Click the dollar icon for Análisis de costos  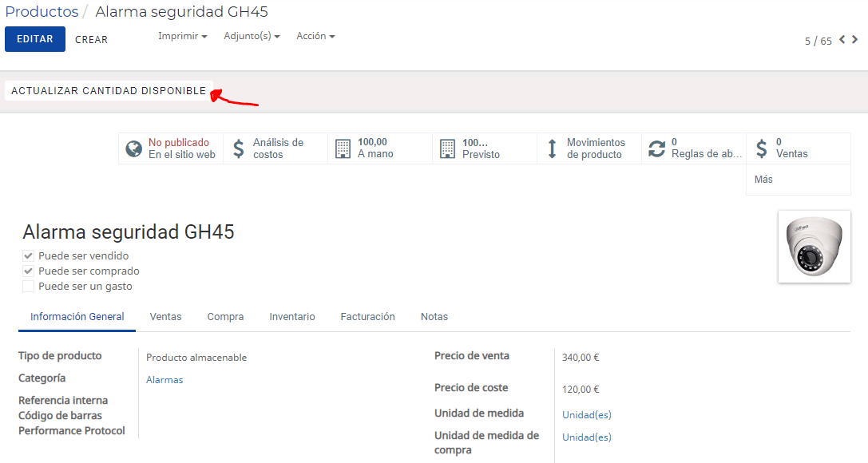click(x=239, y=148)
